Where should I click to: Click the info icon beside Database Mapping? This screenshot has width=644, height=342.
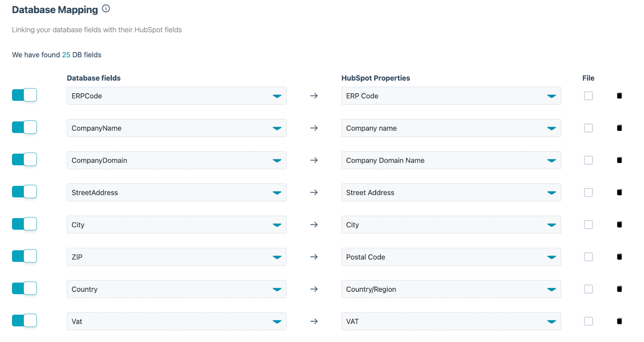point(106,8)
